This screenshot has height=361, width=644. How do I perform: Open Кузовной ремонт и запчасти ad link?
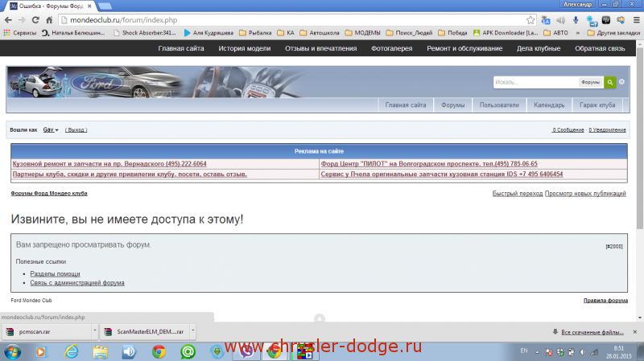(x=109, y=164)
